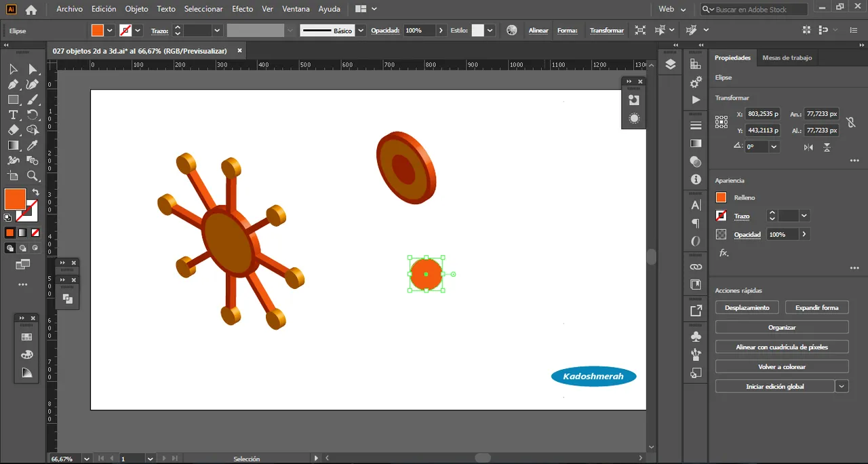Enable Draw Inside mode
The width and height of the screenshot is (868, 464).
[x=35, y=248]
